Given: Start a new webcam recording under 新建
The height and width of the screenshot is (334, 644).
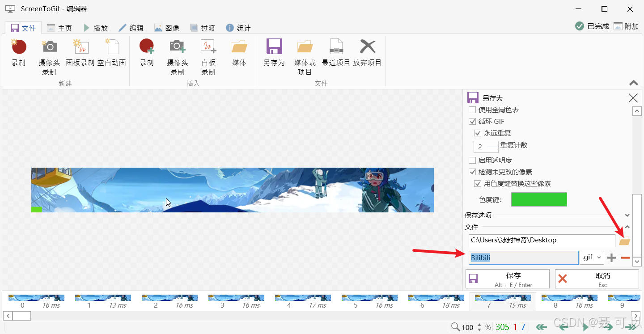Looking at the screenshot, I should (49, 57).
